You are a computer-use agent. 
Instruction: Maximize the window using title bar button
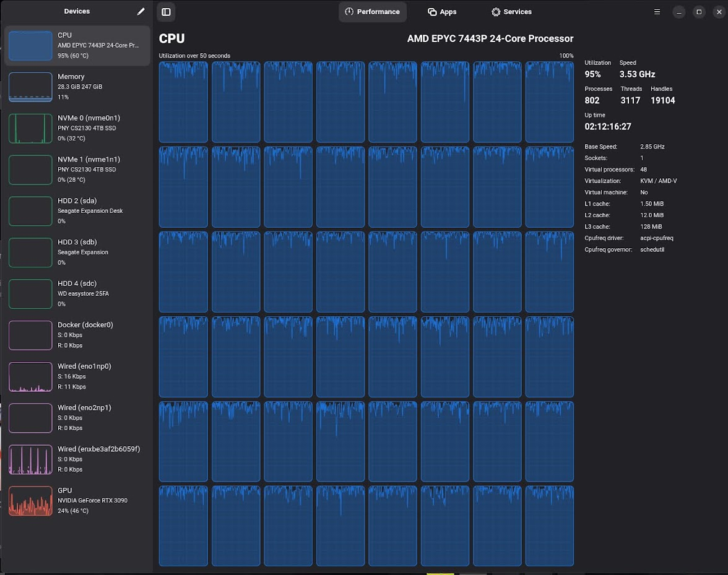point(699,12)
